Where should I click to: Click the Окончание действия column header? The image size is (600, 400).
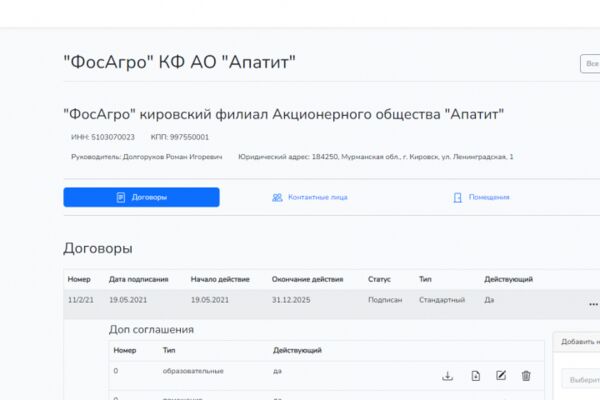point(307,279)
